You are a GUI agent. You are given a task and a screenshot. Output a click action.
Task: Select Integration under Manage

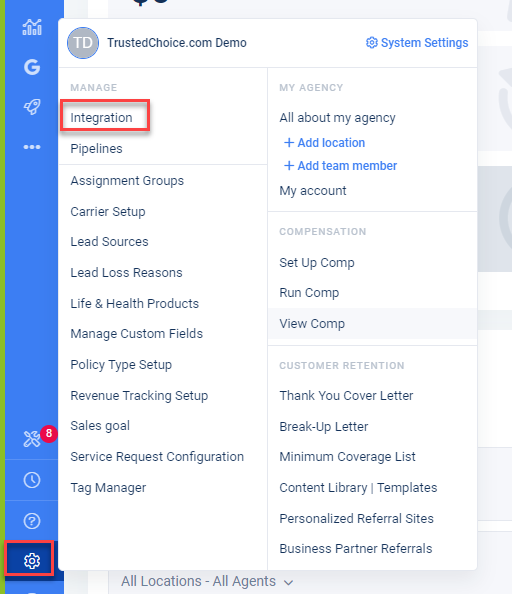101,117
